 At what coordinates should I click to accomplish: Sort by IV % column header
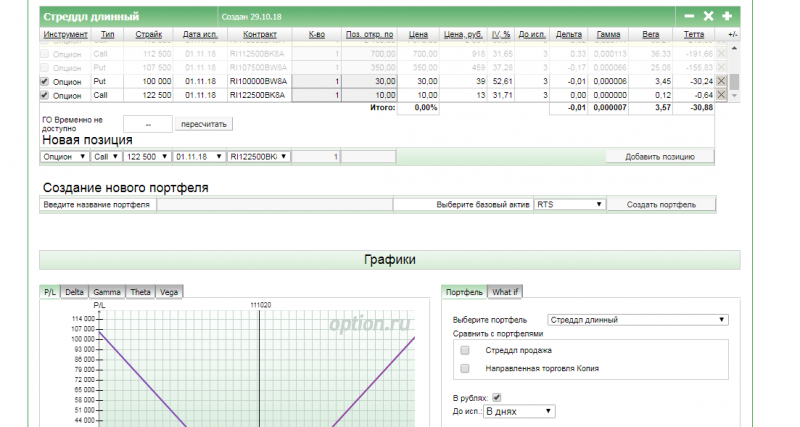(501, 34)
